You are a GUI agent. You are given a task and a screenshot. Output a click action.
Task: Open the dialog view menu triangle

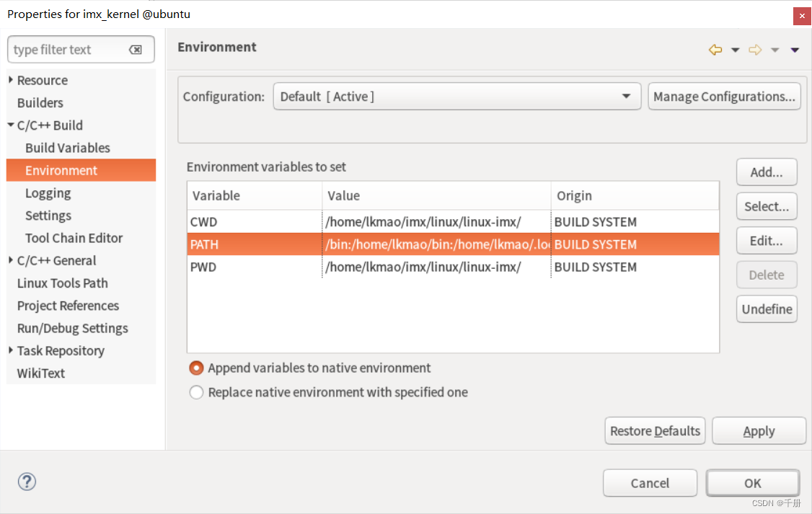(x=795, y=50)
